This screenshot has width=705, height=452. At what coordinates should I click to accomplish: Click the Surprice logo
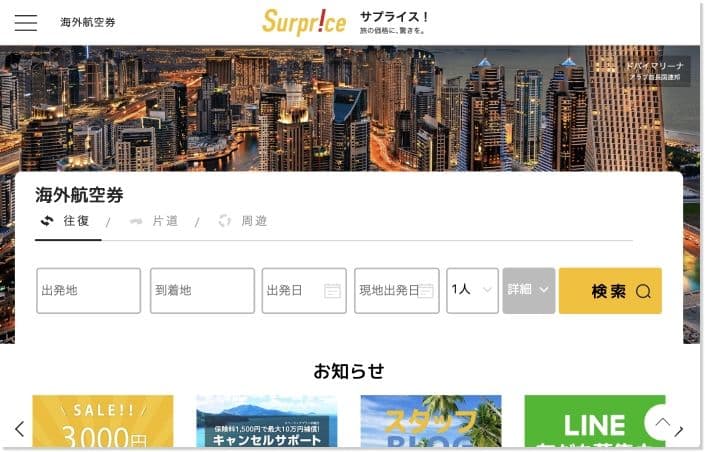coord(304,22)
